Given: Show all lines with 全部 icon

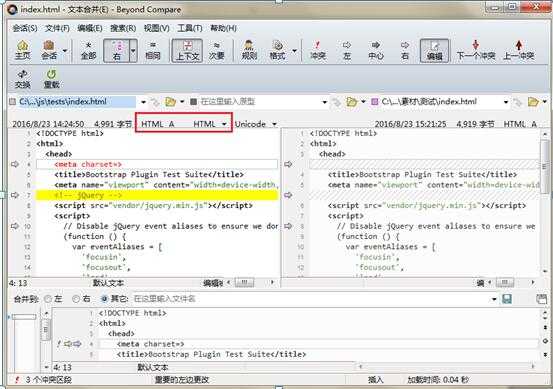Looking at the screenshot, I should point(88,50).
